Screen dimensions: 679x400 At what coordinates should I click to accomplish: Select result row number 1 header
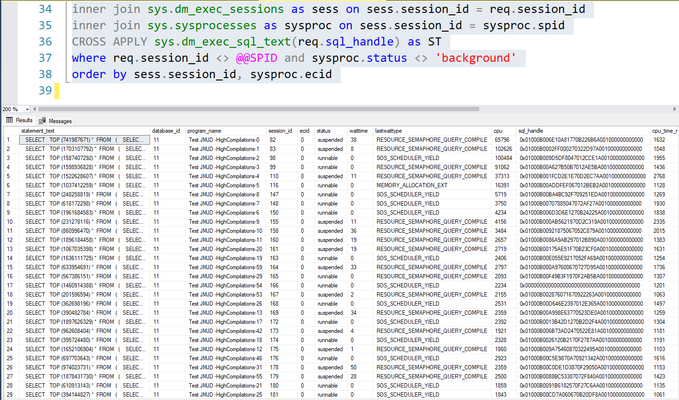[11, 140]
